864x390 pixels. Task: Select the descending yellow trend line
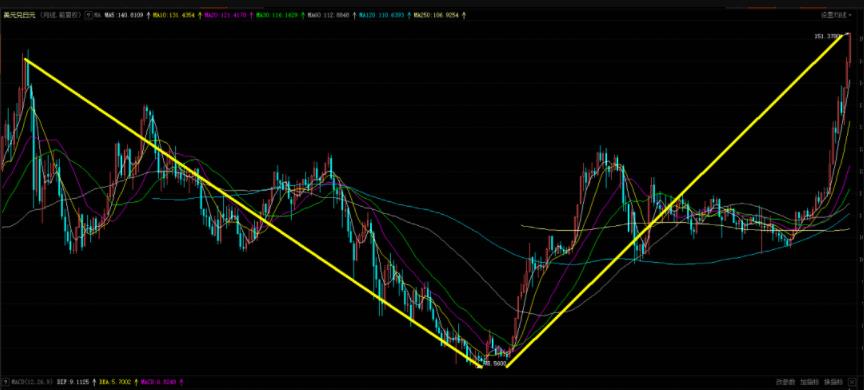[253, 213]
